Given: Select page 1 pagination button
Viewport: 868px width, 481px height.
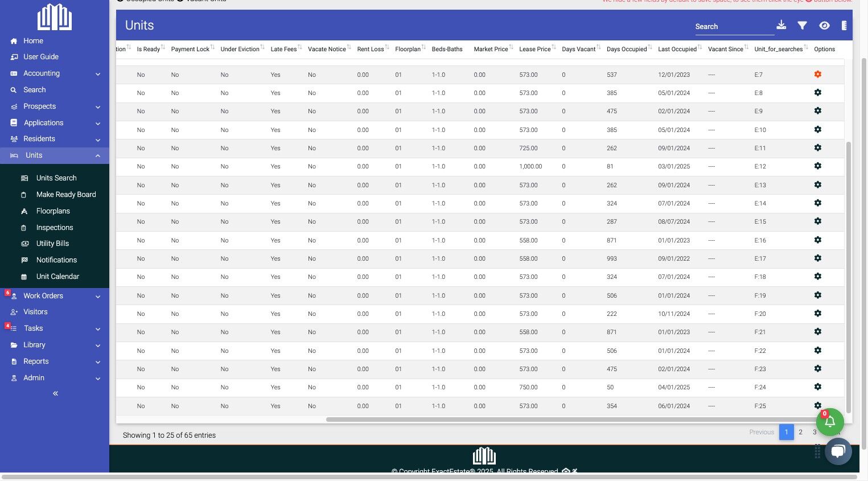Looking at the screenshot, I should click(x=786, y=432).
